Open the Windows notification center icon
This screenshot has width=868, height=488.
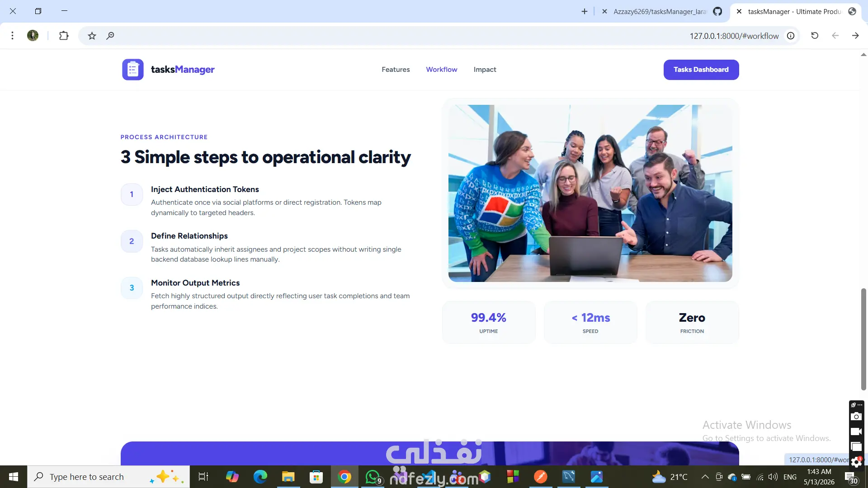tap(851, 477)
